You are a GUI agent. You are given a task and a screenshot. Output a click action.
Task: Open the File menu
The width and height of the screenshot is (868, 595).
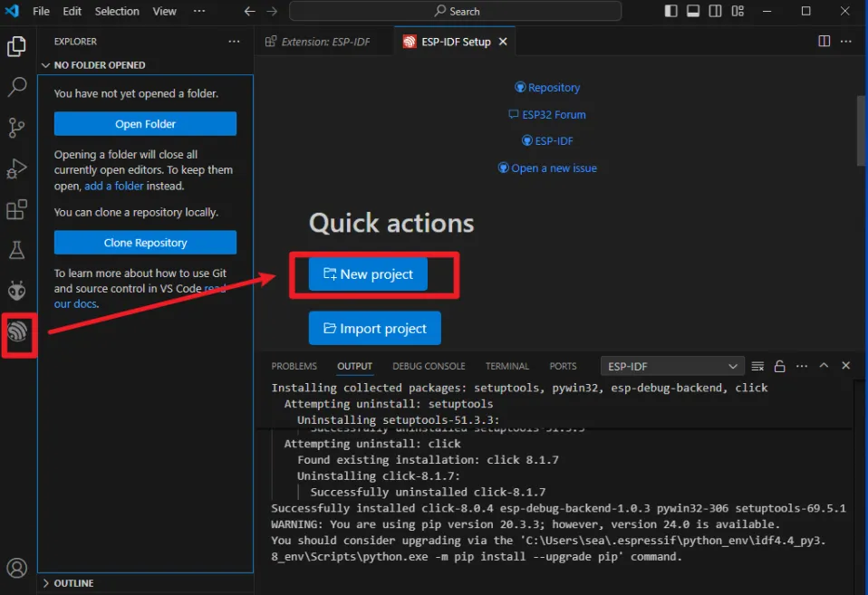[x=41, y=11]
